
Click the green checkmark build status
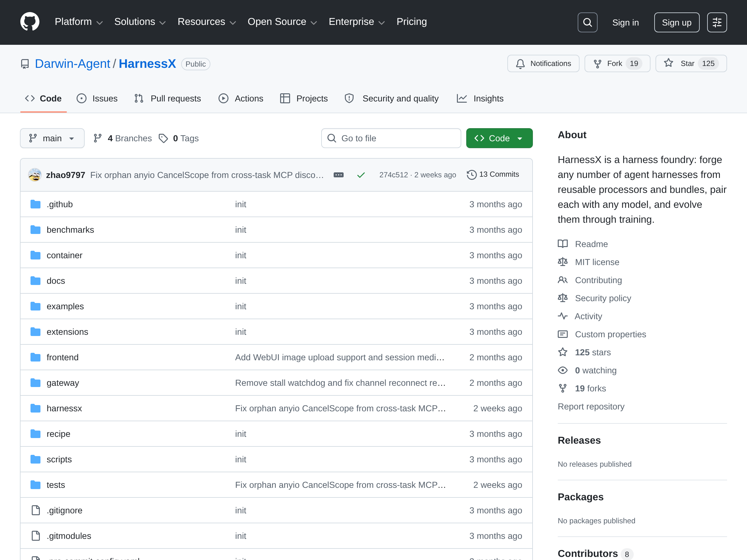[361, 175]
